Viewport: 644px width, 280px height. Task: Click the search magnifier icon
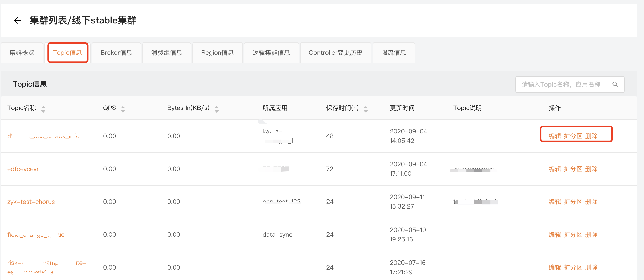point(615,84)
